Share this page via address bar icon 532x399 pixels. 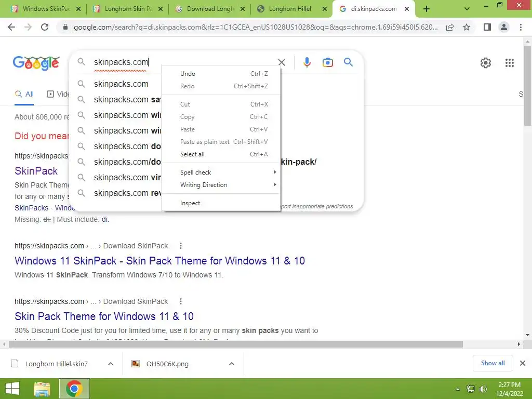[450, 27]
